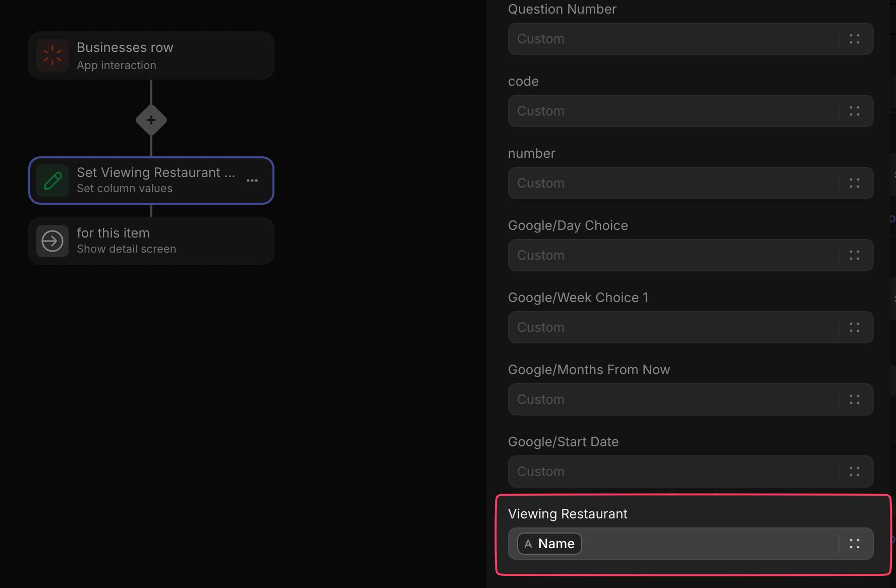Screen dimensions: 896x588
Task: Click the Google/Start Date Custom input
Action: pyautogui.click(x=674, y=472)
